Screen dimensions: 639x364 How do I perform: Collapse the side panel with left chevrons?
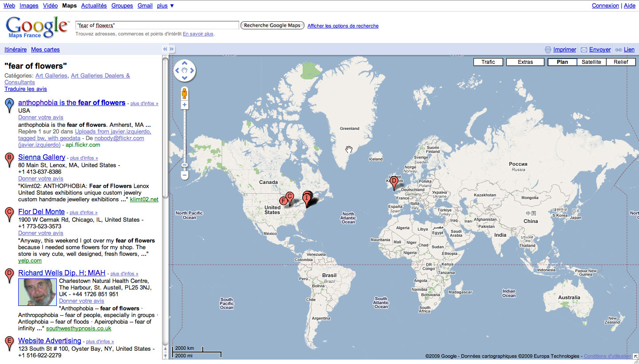point(165,49)
